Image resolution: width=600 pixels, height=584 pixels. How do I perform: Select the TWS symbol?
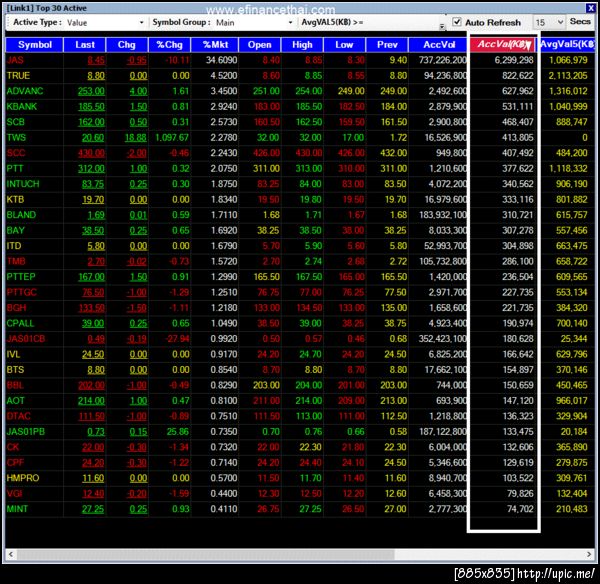[16, 137]
